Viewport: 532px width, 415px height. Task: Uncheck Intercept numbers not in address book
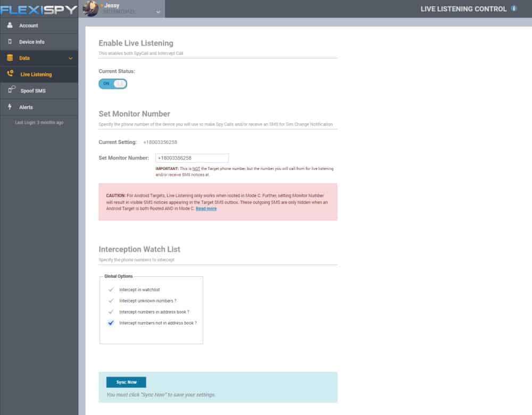(111, 323)
